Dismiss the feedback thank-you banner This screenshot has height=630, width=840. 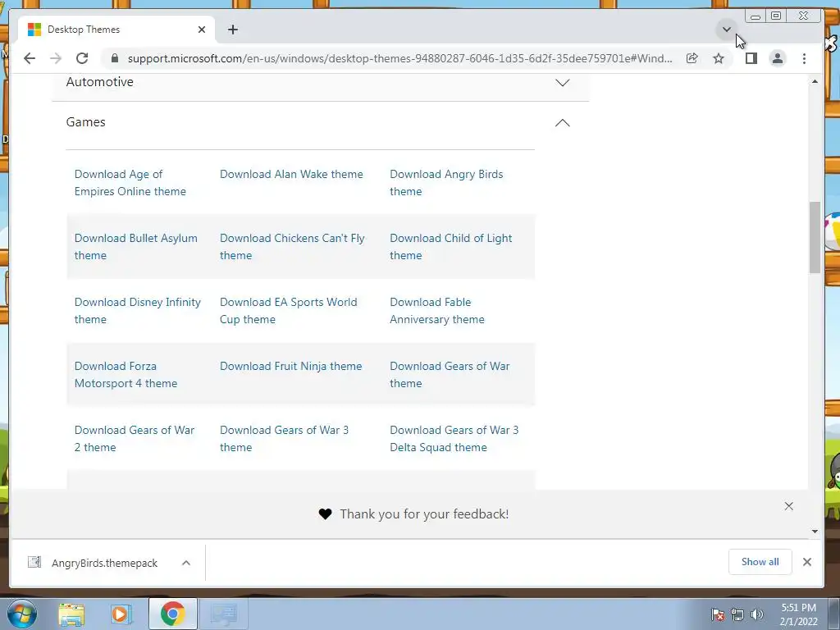pos(788,506)
